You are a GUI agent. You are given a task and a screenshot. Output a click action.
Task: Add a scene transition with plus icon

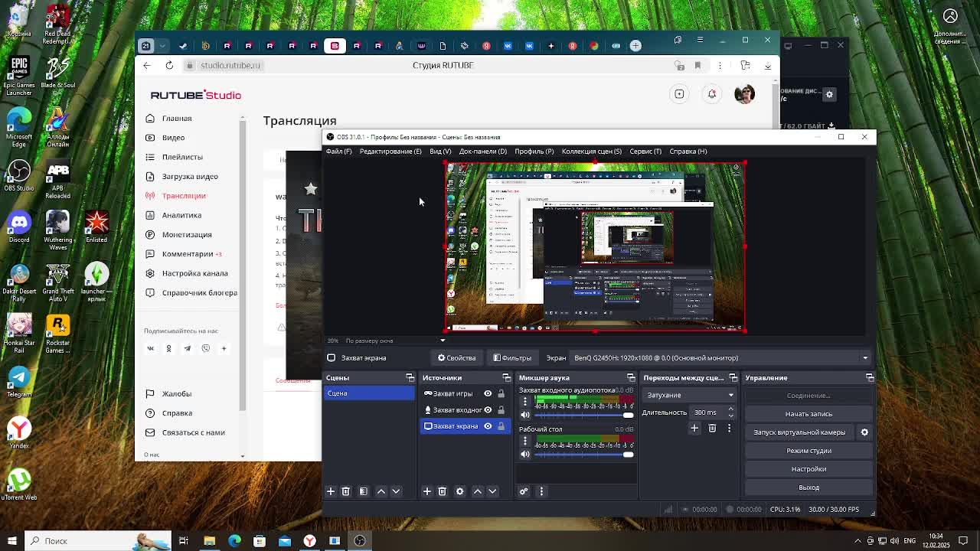[x=694, y=429]
